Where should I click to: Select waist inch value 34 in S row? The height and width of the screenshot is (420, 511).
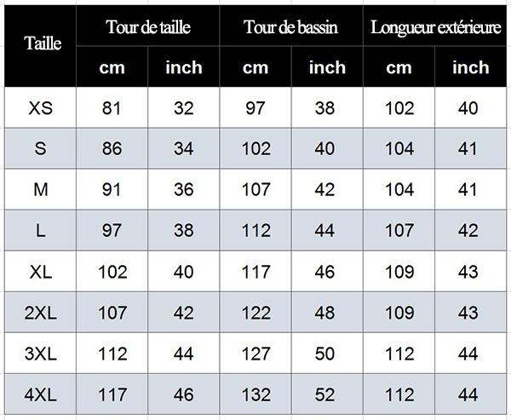coord(184,148)
